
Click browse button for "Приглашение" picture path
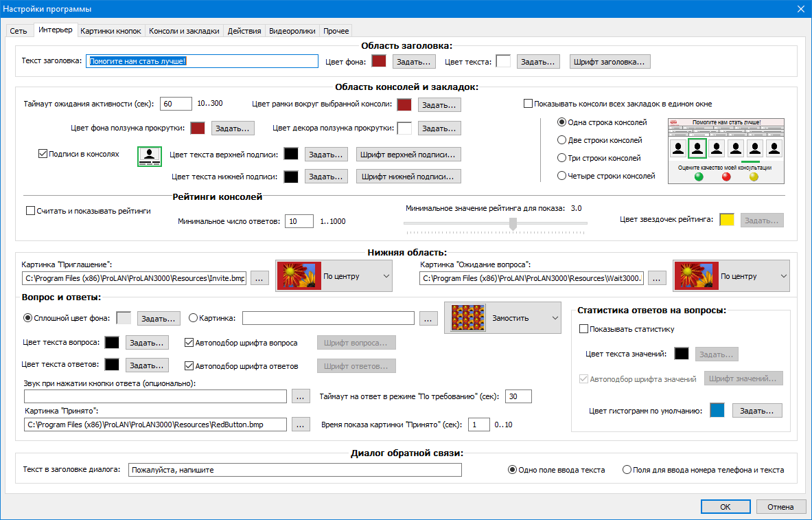tap(259, 278)
